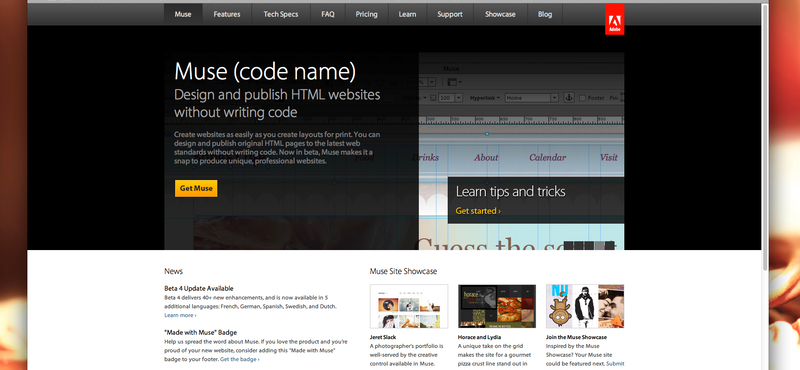Viewport: 800px width, 370px height.
Task: Click the yellow Get Muse button
Action: click(196, 188)
